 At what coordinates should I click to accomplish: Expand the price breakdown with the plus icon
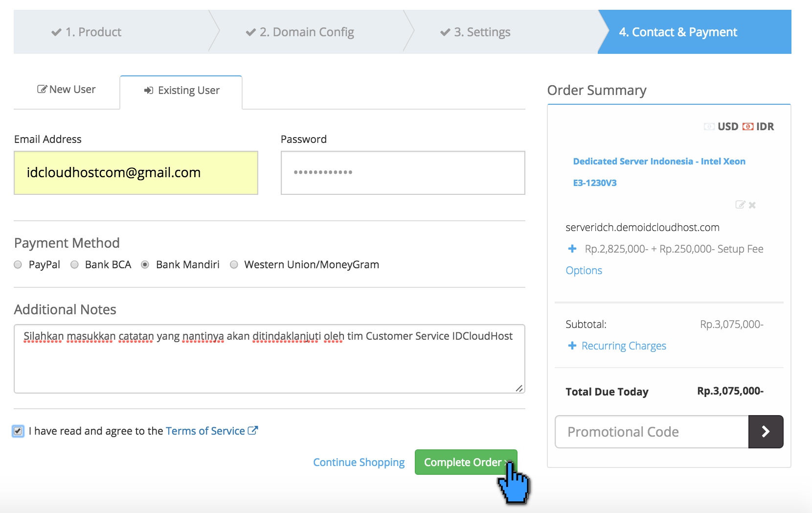(x=572, y=249)
